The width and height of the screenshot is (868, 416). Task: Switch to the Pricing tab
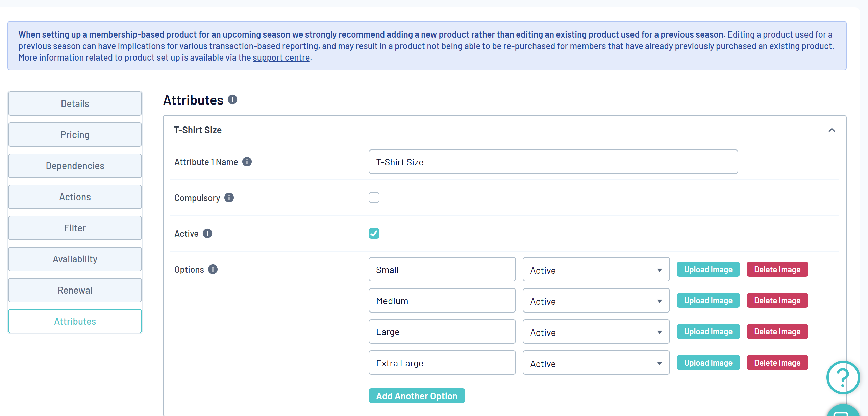click(x=75, y=135)
